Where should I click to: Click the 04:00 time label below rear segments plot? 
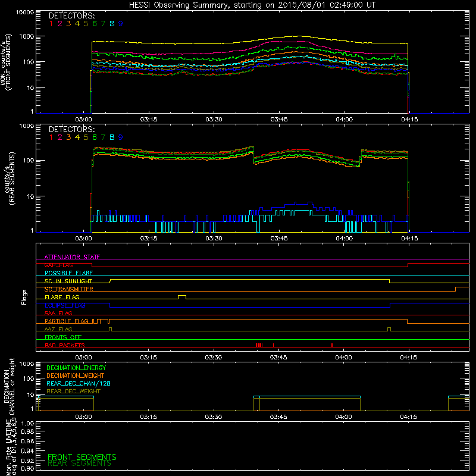tap(345, 239)
